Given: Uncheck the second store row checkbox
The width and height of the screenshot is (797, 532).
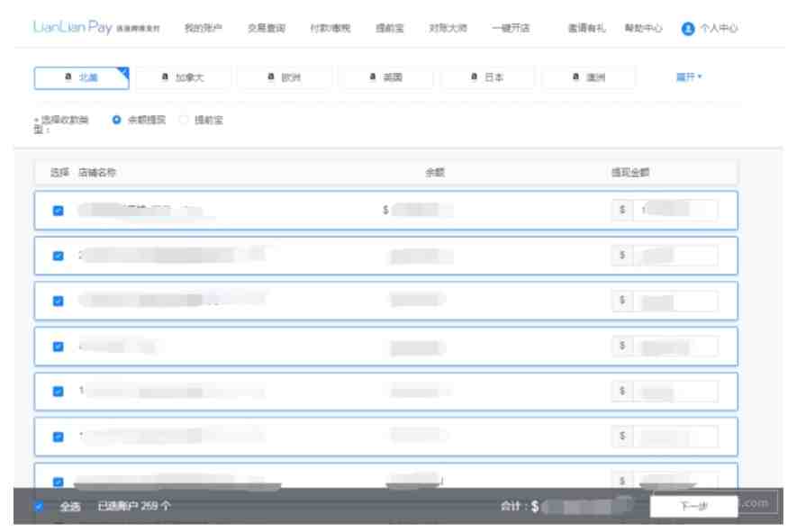Looking at the screenshot, I should point(59,256).
